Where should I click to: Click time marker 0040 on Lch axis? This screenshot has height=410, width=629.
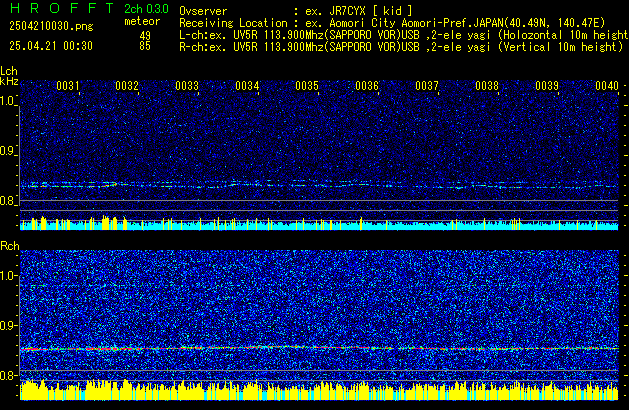(607, 86)
